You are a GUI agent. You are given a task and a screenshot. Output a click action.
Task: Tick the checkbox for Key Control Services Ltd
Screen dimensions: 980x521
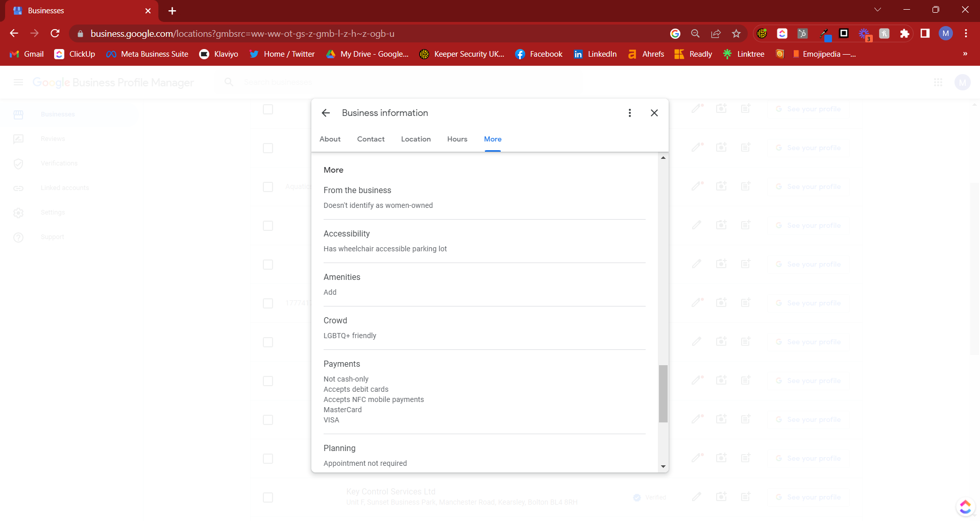[x=268, y=498]
